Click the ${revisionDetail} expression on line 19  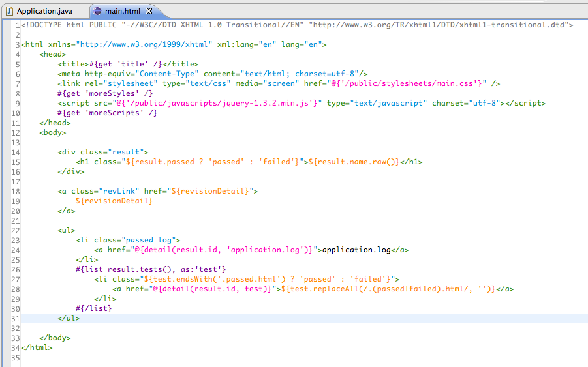click(x=114, y=201)
